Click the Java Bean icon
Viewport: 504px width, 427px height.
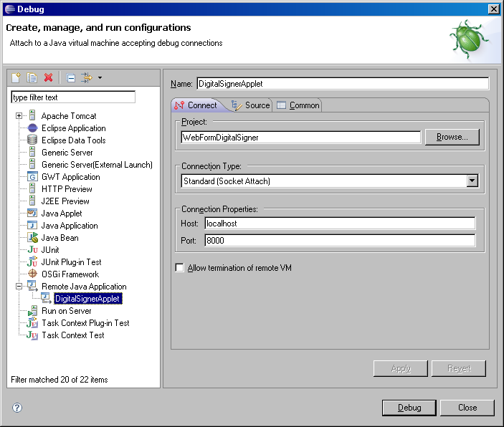click(x=32, y=238)
